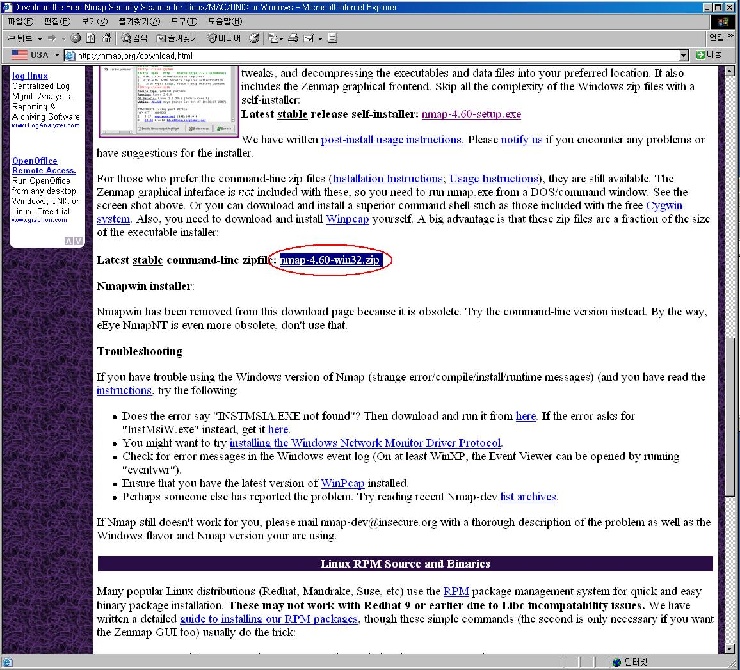Click the Forward navigation arrow

(x=46, y=37)
